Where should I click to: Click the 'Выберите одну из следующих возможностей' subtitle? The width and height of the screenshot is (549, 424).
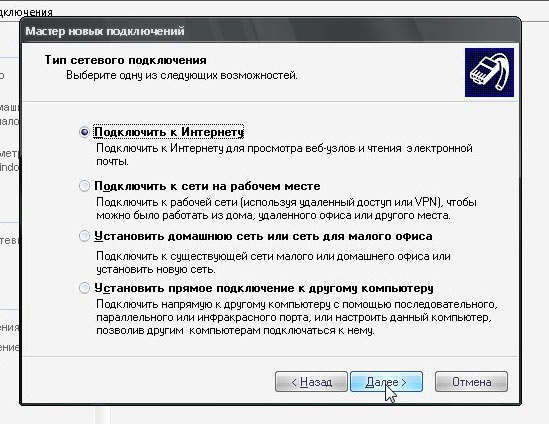click(x=182, y=75)
